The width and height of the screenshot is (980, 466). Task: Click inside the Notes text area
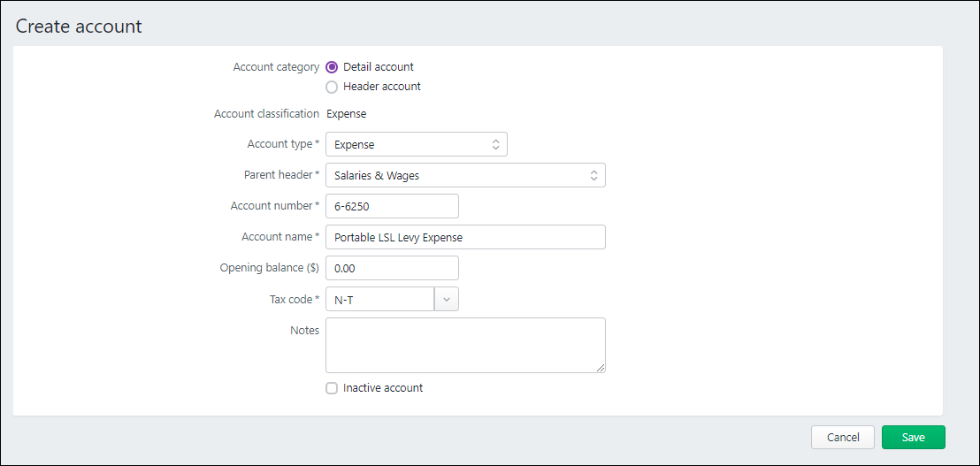[465, 345]
